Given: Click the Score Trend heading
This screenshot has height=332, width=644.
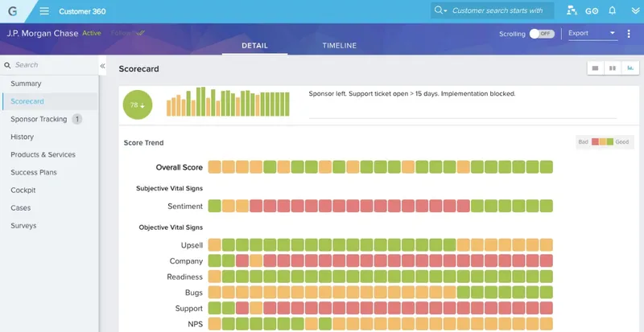Looking at the screenshot, I should tap(144, 143).
